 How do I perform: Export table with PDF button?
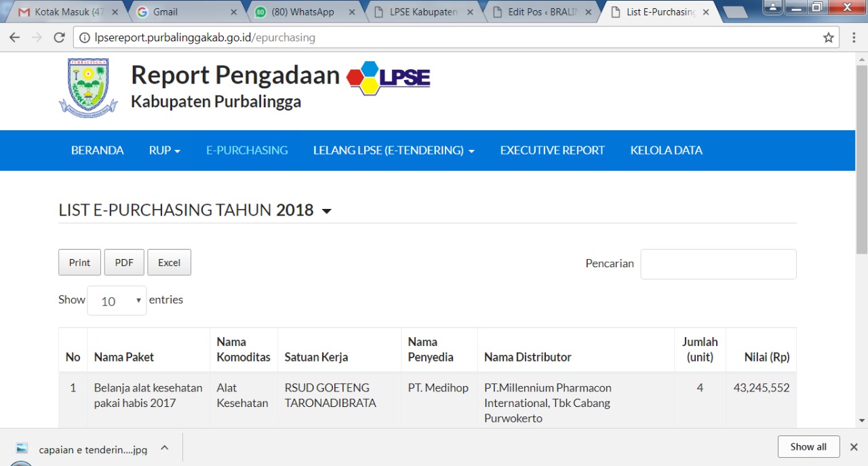124,263
